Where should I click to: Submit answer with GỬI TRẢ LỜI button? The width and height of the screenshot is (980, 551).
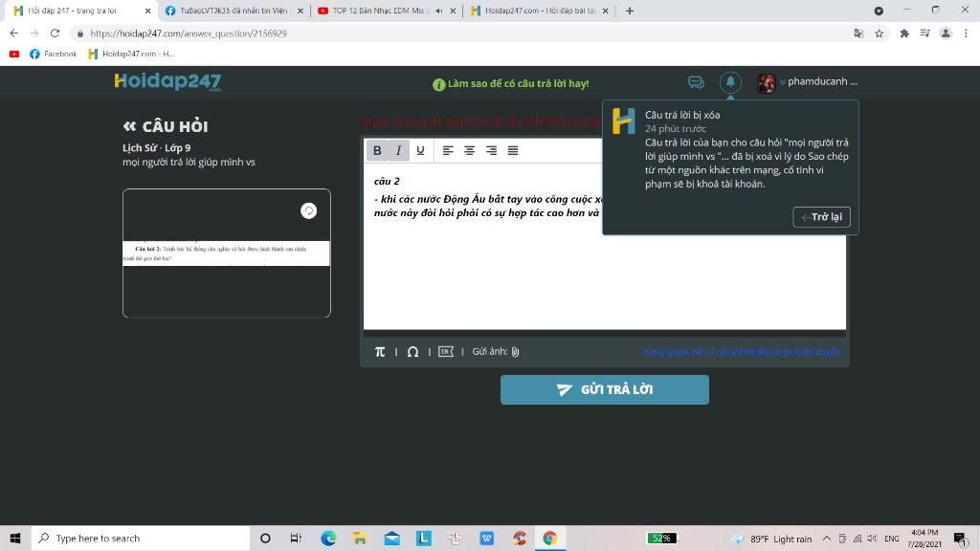point(605,390)
